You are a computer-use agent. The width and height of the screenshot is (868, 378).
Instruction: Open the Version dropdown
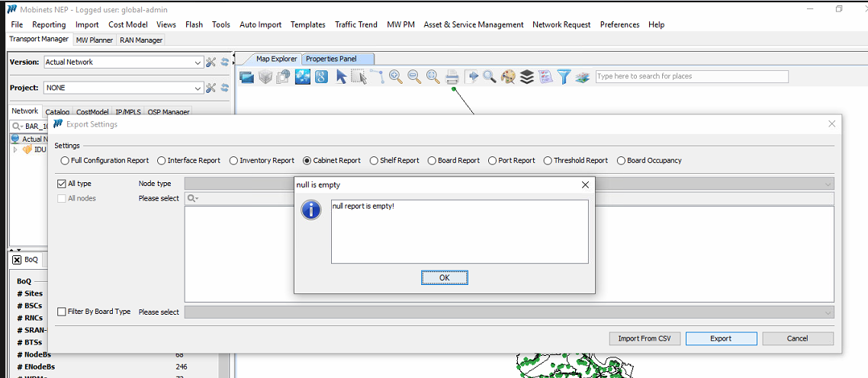198,62
